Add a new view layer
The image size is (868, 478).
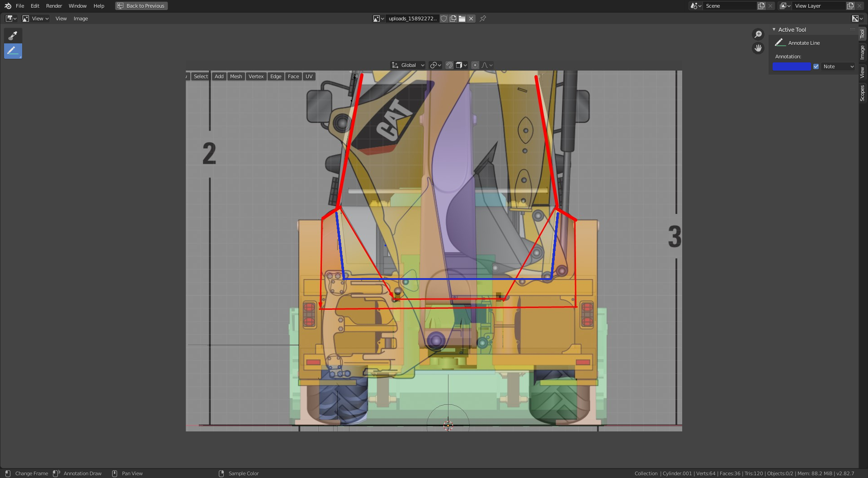(850, 6)
